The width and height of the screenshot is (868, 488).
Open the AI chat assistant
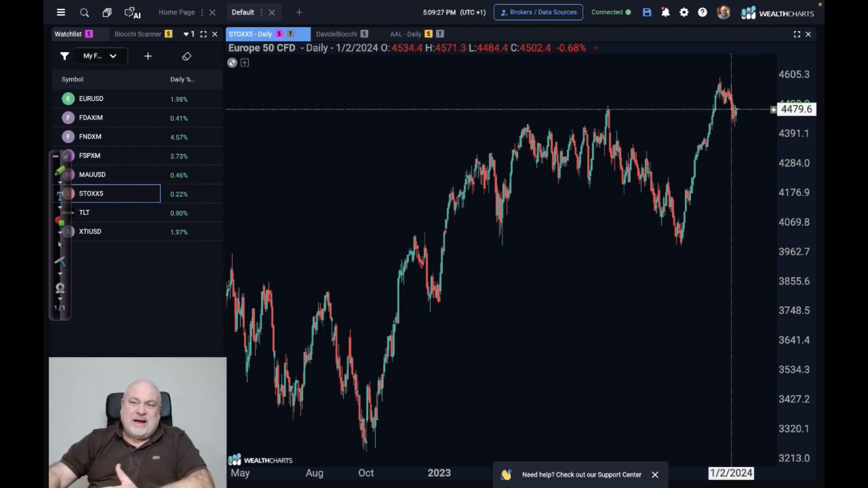point(132,13)
